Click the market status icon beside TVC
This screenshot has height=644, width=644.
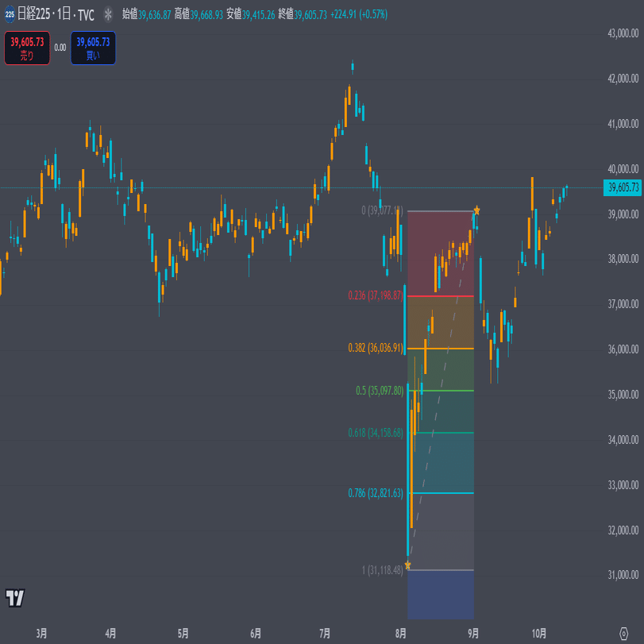pyautogui.click(x=108, y=15)
